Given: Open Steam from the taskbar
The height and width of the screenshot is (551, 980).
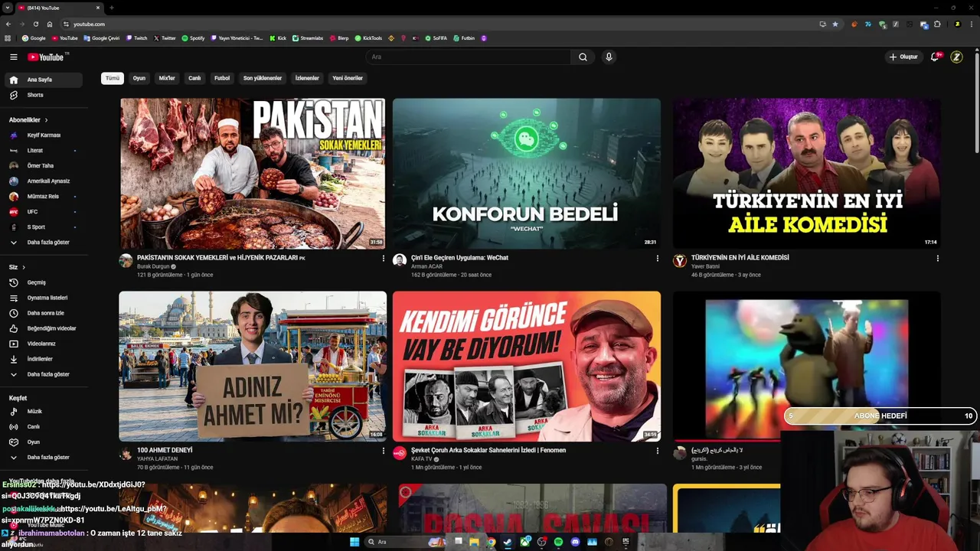Looking at the screenshot, I should 508,542.
